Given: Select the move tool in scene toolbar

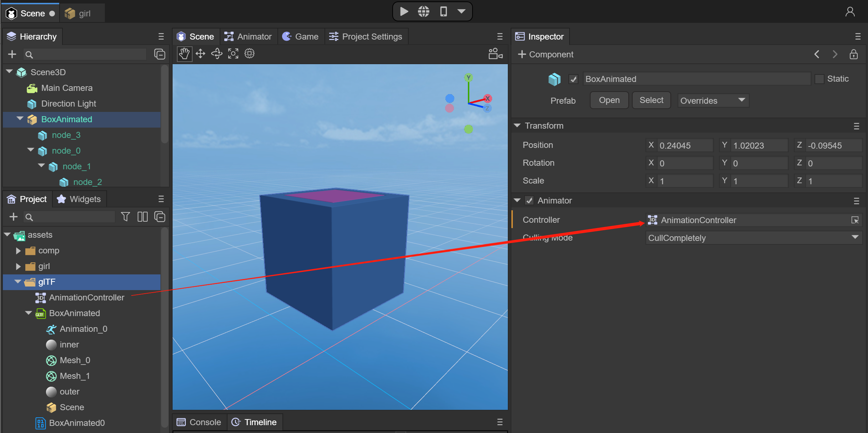Looking at the screenshot, I should tap(200, 54).
